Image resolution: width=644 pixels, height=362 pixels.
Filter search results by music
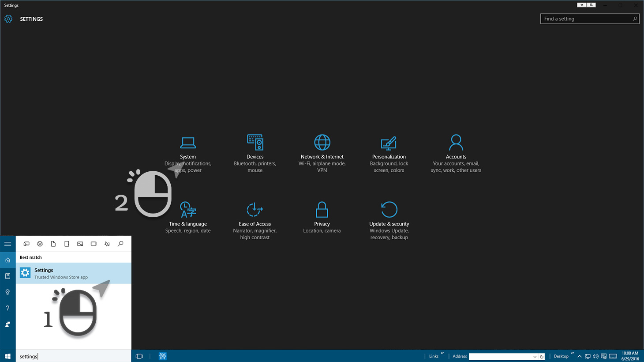(x=107, y=244)
